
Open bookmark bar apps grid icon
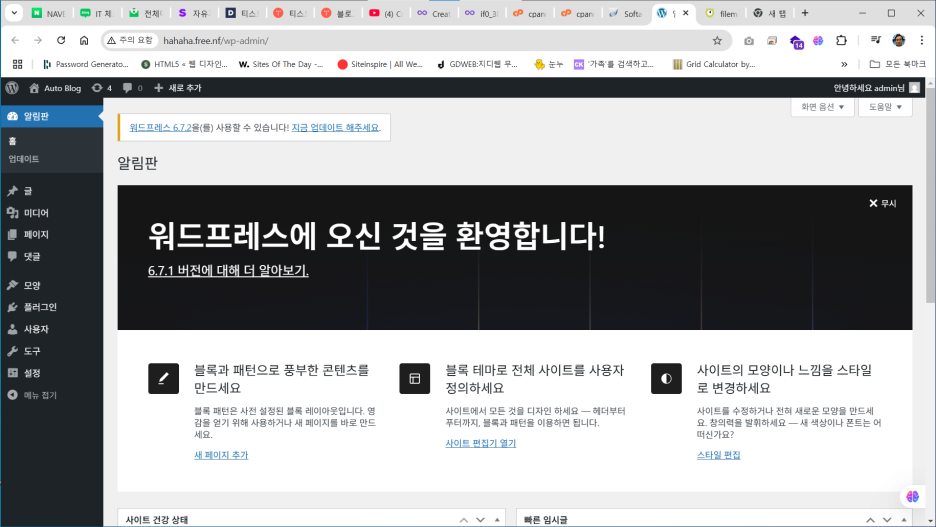[x=17, y=64]
